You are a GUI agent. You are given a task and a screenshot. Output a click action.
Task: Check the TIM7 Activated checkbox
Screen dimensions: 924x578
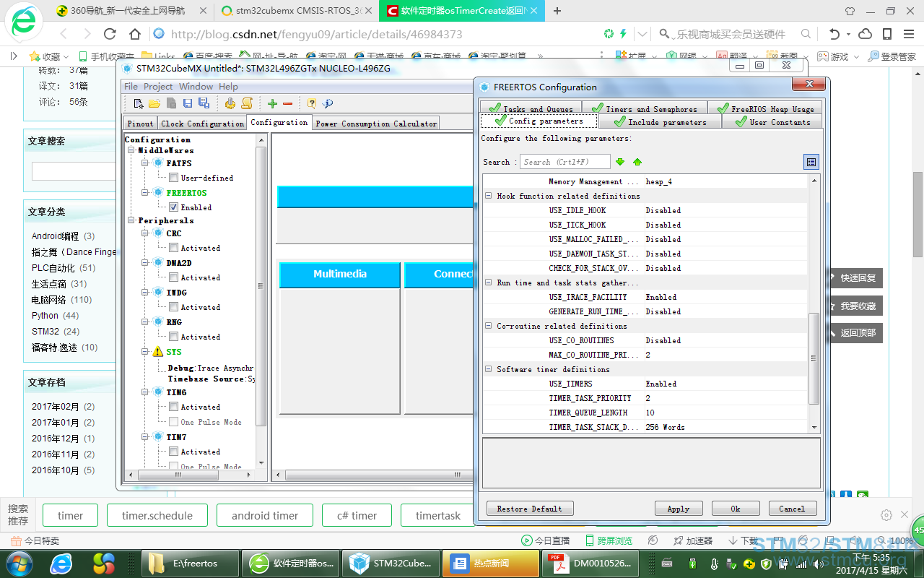[x=173, y=452]
